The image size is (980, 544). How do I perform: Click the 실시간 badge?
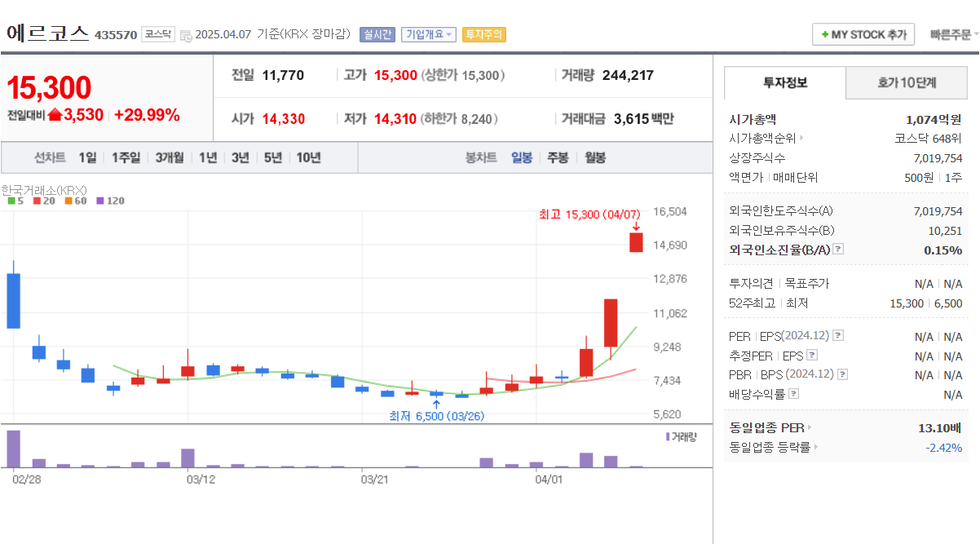coord(377,34)
